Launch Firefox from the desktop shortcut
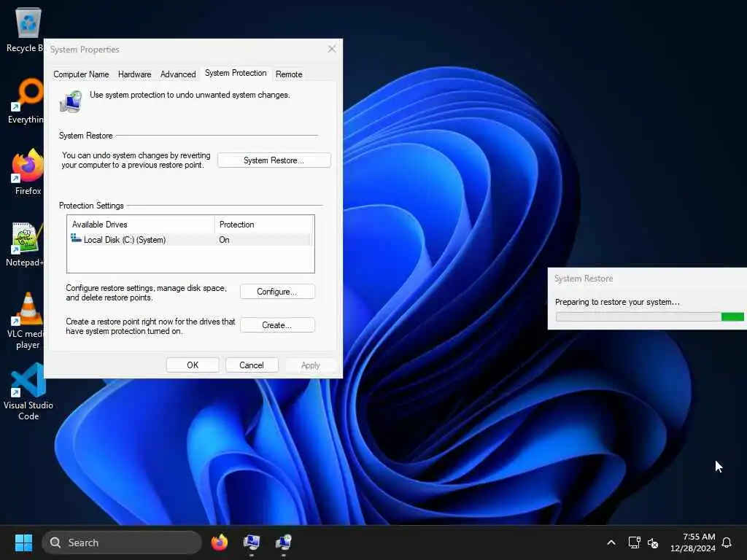Viewport: 747px width, 560px height. click(28, 172)
